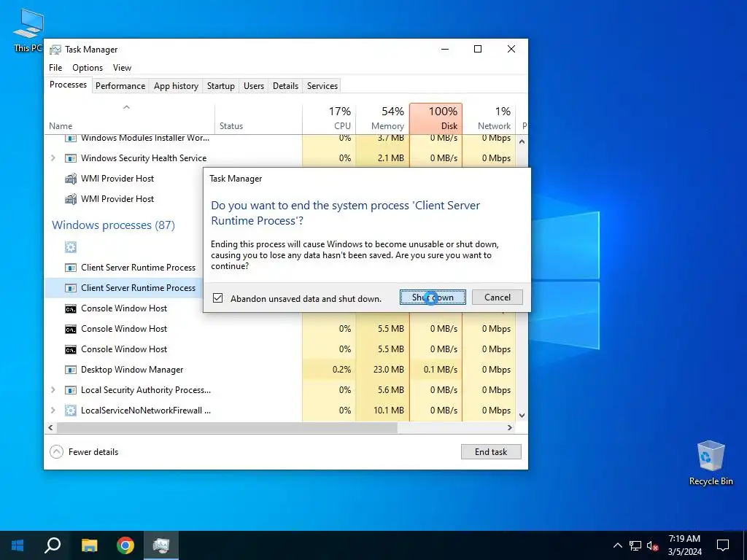Image resolution: width=747 pixels, height=560 pixels.
Task: Cancel the end system process dialog
Action: click(497, 297)
